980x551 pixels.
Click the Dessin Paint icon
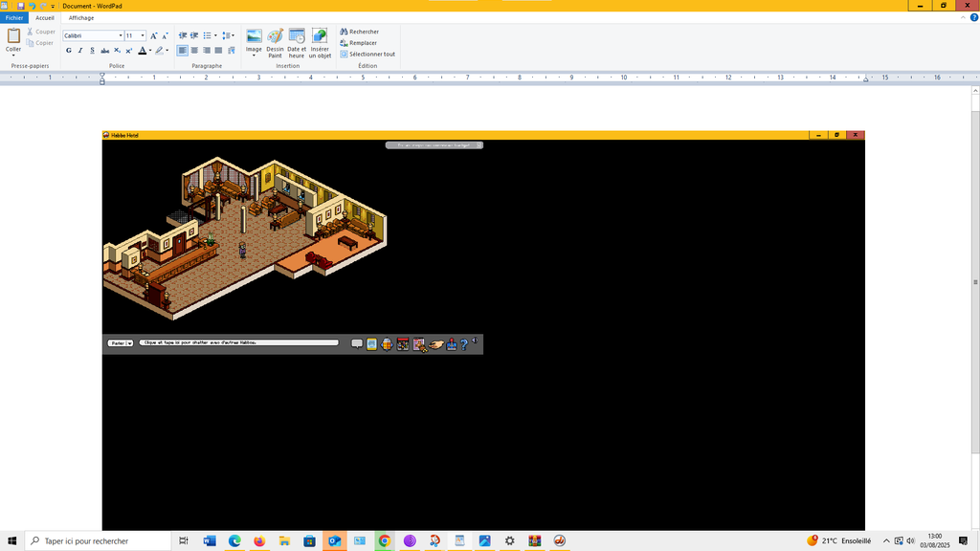coord(275,42)
